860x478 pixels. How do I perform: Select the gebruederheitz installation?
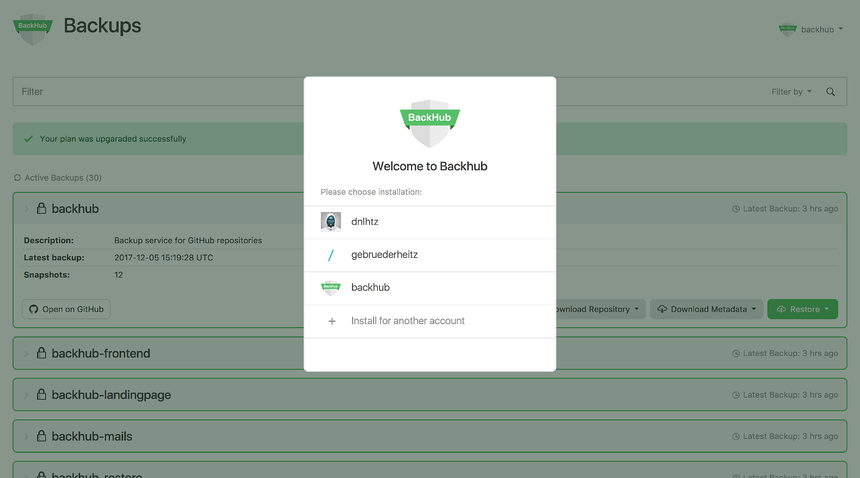[x=430, y=255]
